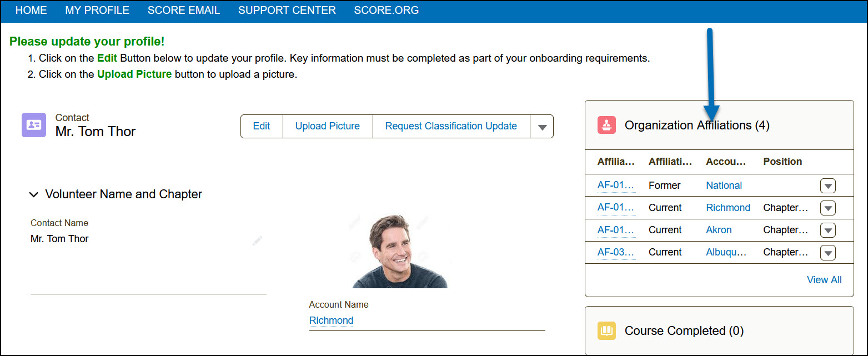Open more actions dropdown beside Request Classification Update
Screen dimensions: 868x356
tap(542, 127)
